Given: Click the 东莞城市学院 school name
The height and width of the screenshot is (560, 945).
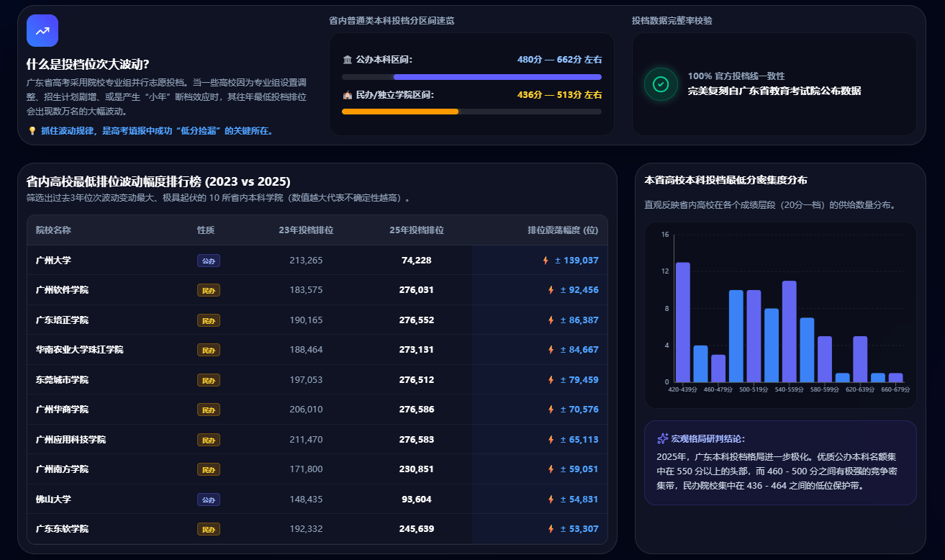Looking at the screenshot, I should [62, 380].
